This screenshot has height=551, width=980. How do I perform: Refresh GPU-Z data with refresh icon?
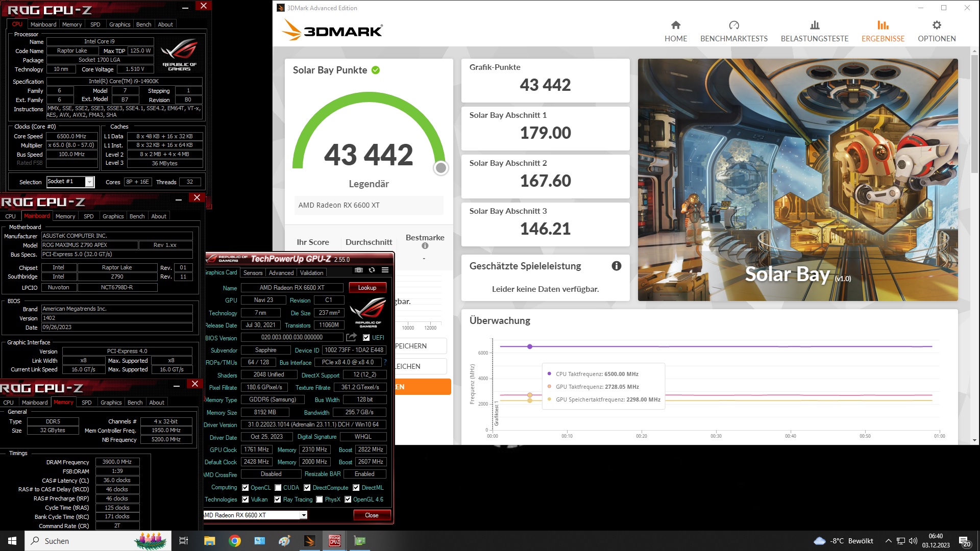click(x=372, y=270)
